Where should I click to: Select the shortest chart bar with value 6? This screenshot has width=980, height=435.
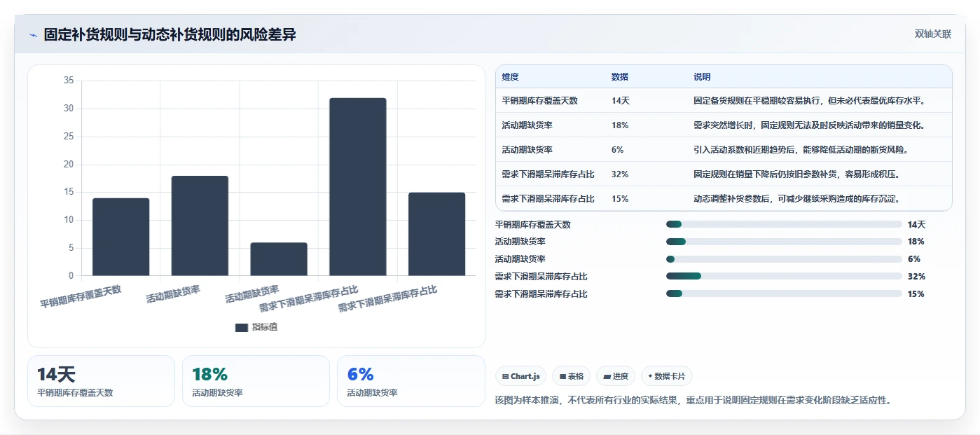(x=279, y=259)
